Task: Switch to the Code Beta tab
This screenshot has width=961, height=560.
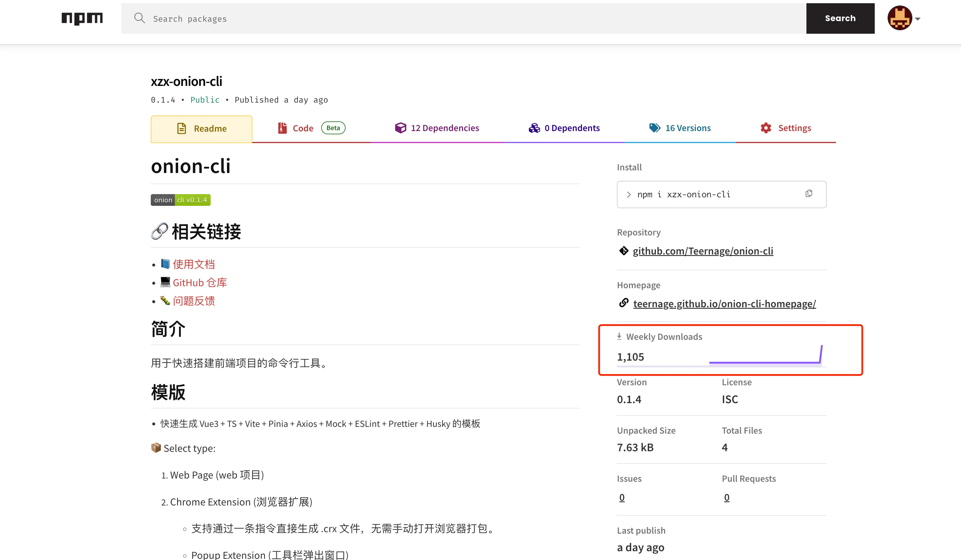Action: coord(311,128)
